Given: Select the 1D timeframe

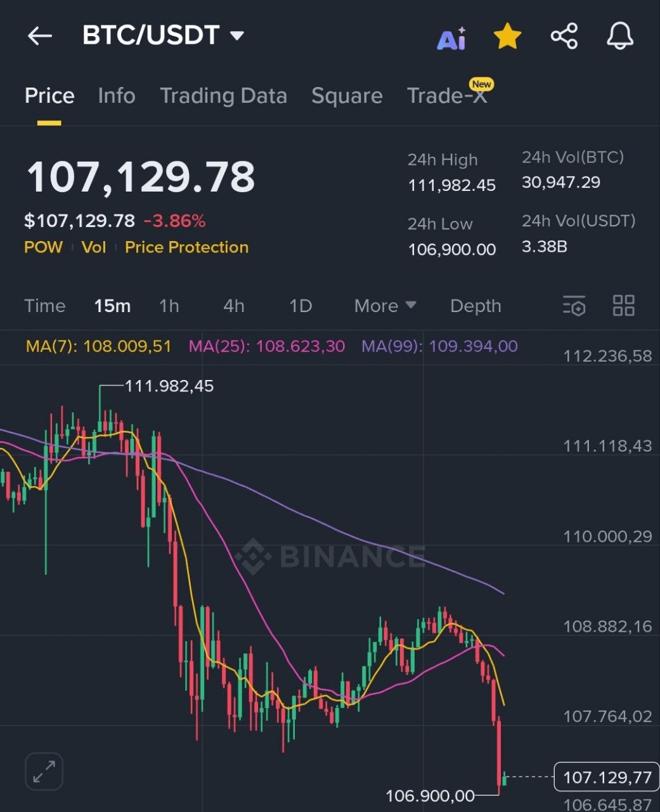Looking at the screenshot, I should pos(301,306).
